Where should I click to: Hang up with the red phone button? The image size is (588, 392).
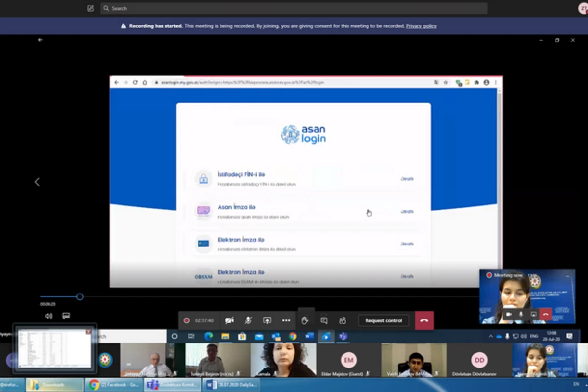click(424, 320)
